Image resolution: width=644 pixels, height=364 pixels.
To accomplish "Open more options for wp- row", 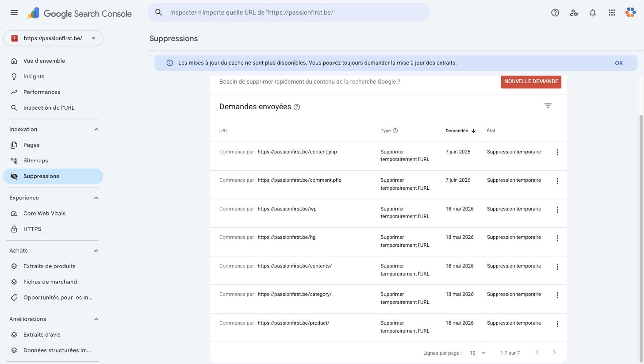I will click(x=557, y=210).
